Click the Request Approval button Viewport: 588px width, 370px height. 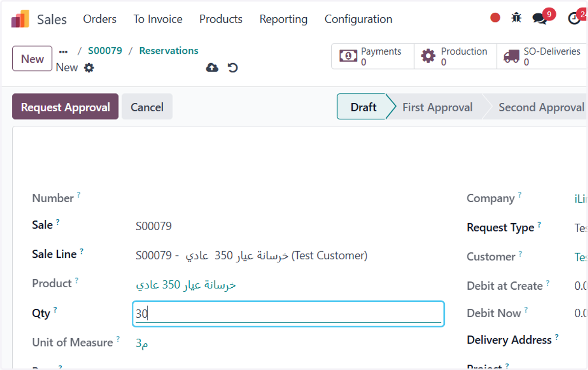coord(65,107)
